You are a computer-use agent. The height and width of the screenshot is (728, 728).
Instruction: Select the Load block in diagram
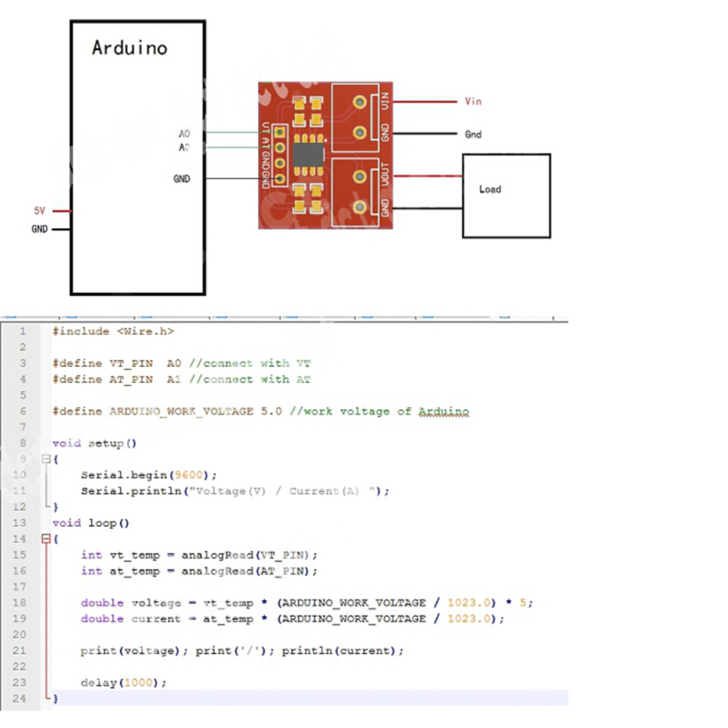click(506, 195)
